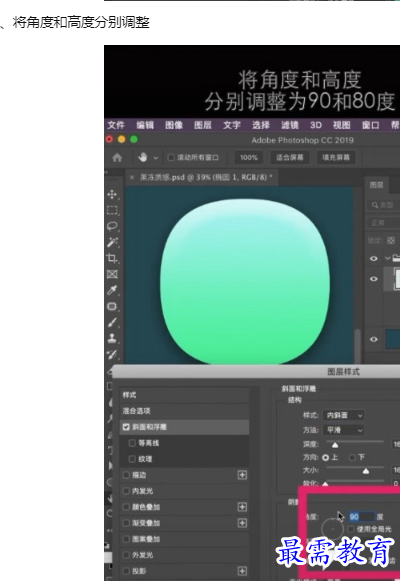
Task: Click plus icon next to 描边
Action: [x=242, y=475]
